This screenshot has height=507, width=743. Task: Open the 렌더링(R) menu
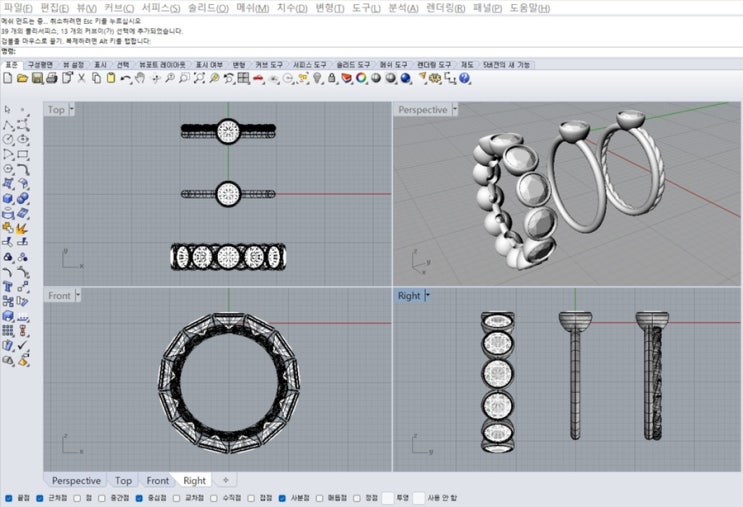click(445, 8)
